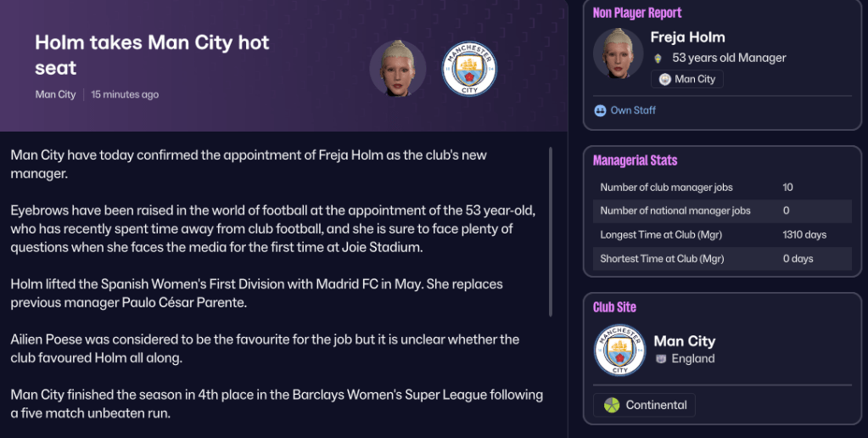Open the Man City name link in Club Site
The height and width of the screenshot is (438, 868).
tap(684, 341)
